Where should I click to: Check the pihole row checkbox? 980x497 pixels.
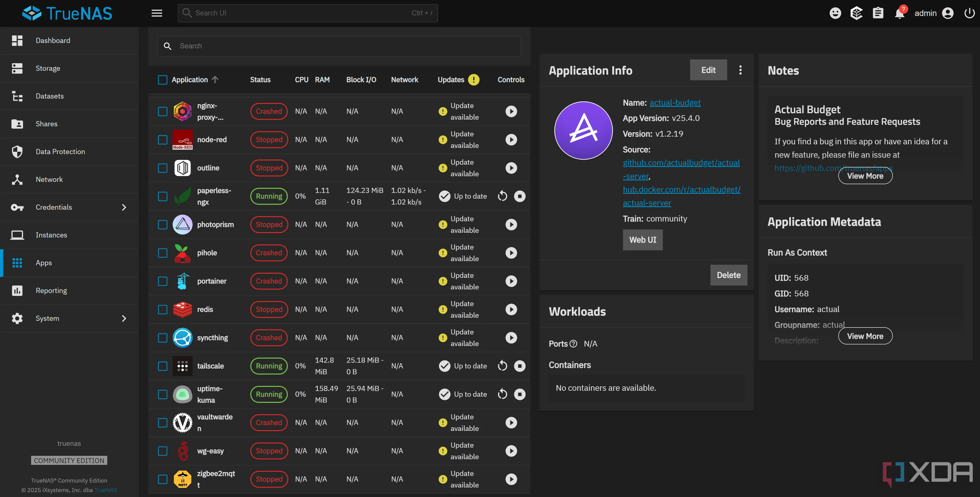pyautogui.click(x=163, y=253)
